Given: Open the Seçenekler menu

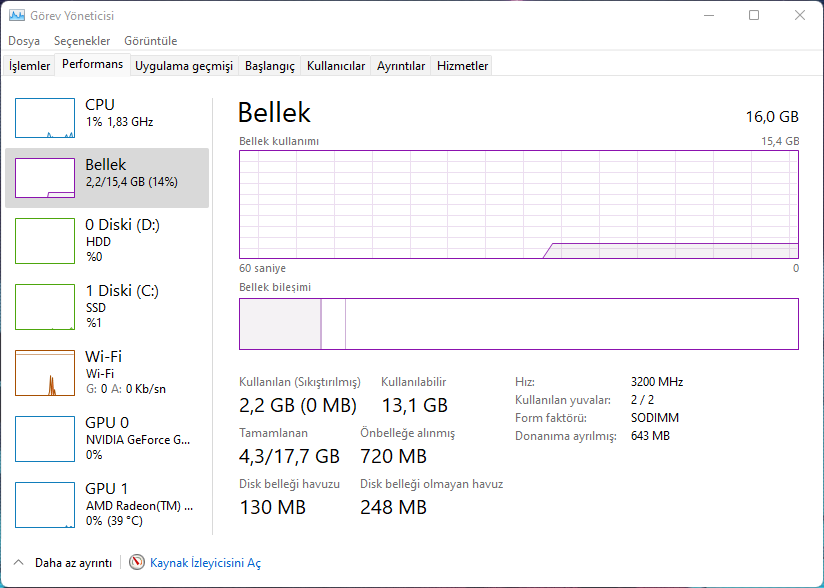Looking at the screenshot, I should (82, 41).
